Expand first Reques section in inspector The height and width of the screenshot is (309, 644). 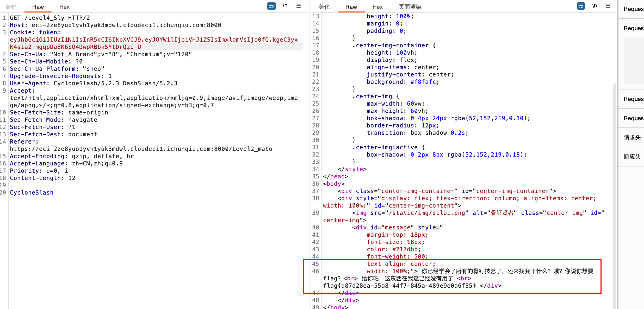[x=633, y=9]
